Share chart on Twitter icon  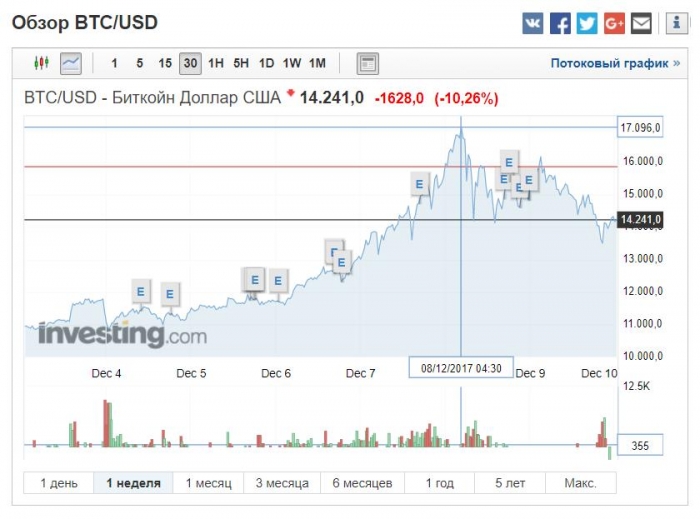coord(587,23)
